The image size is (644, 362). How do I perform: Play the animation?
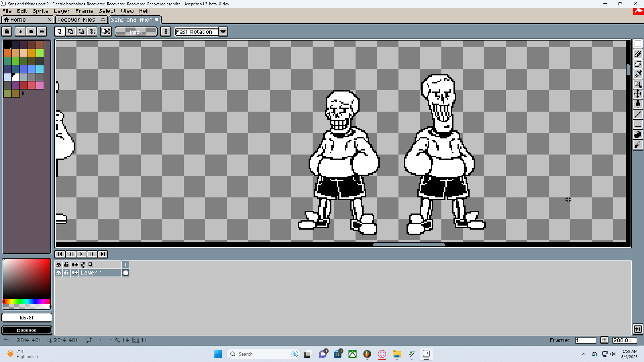click(82, 254)
